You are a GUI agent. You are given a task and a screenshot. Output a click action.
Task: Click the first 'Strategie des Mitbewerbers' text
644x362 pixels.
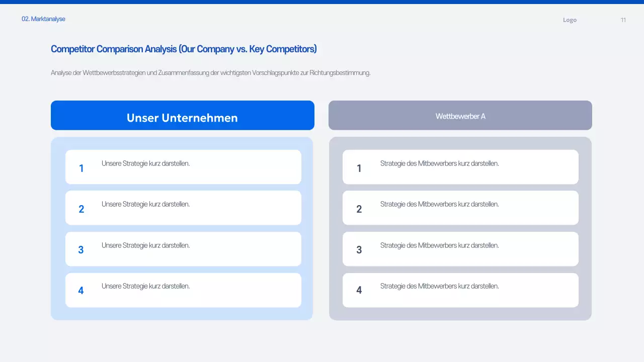pos(440,163)
